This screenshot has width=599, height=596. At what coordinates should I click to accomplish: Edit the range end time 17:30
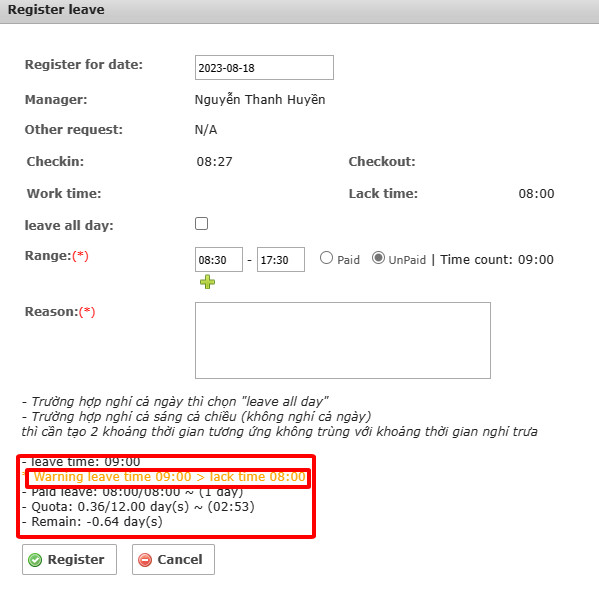[x=281, y=260]
